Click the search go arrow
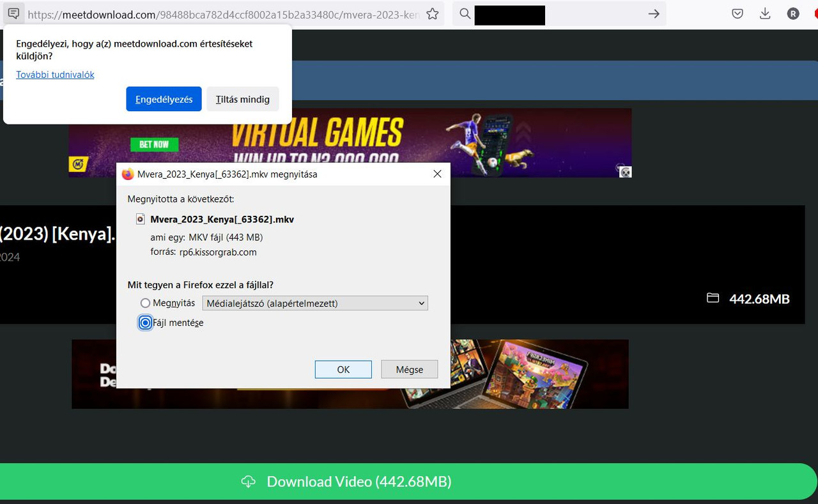The width and height of the screenshot is (818, 504). tap(653, 13)
